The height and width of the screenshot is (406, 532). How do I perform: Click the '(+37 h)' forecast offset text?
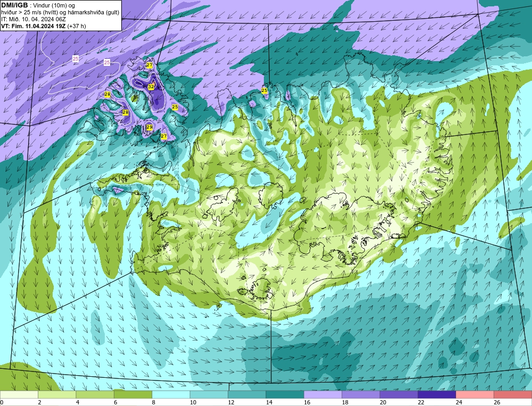(x=77, y=26)
